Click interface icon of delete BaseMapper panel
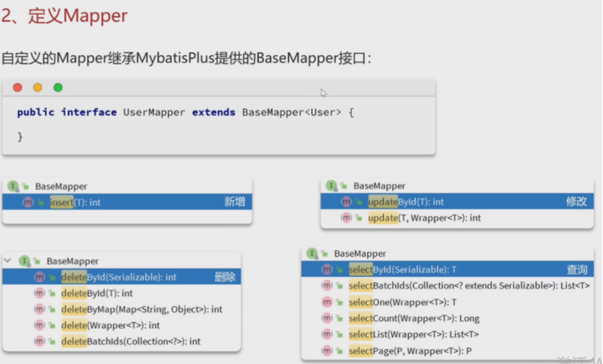 [x=25, y=261]
